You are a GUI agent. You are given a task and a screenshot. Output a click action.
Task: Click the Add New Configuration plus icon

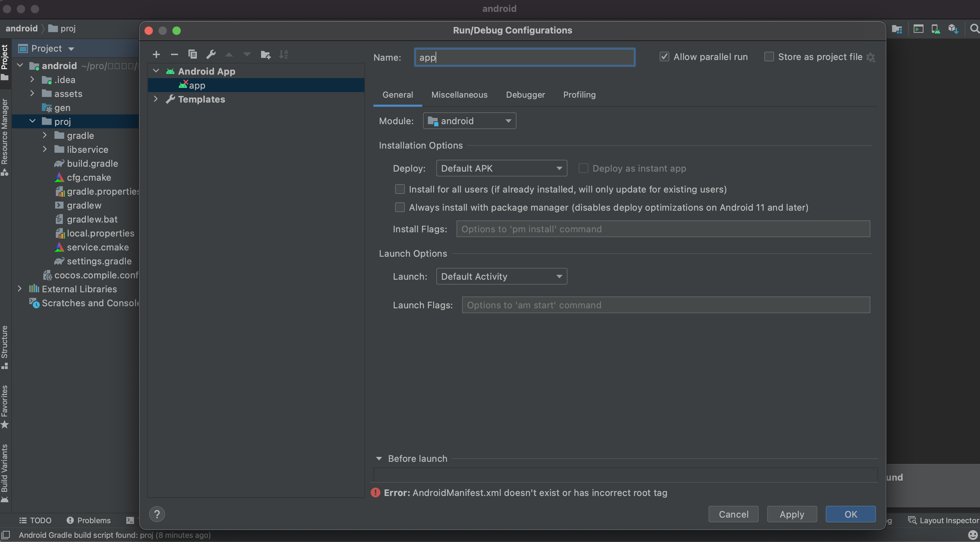click(156, 54)
